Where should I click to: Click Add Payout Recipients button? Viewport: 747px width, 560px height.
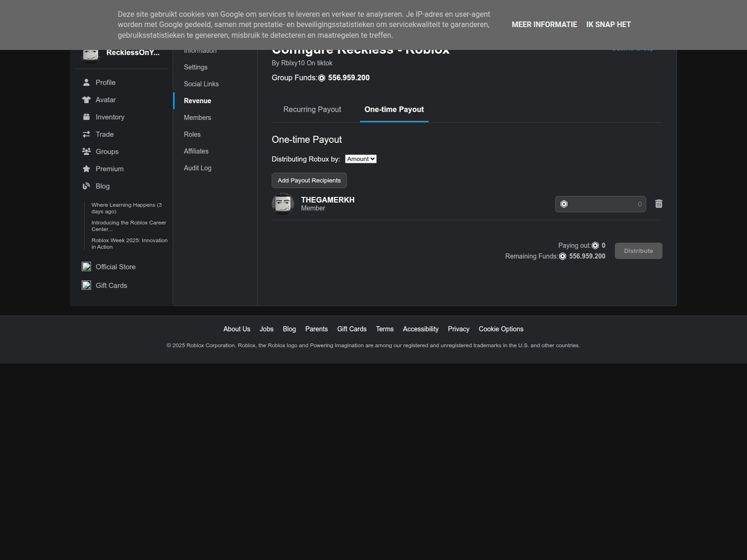[309, 181]
